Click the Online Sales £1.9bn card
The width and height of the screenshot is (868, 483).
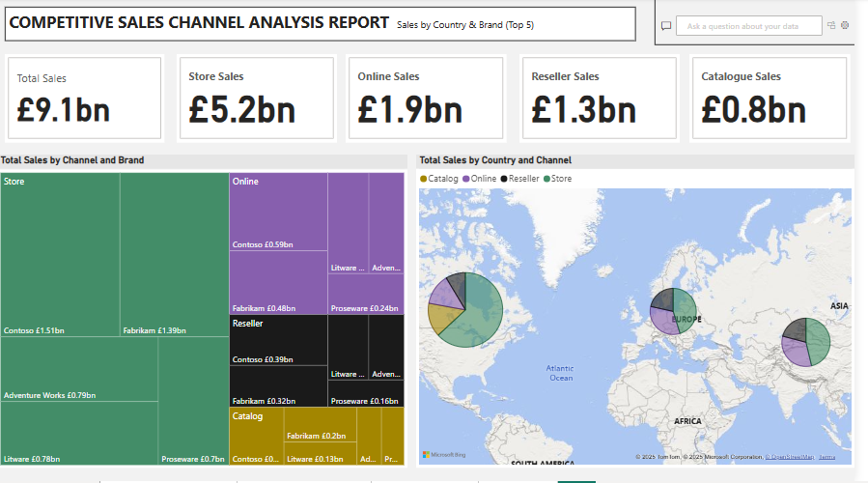click(425, 99)
